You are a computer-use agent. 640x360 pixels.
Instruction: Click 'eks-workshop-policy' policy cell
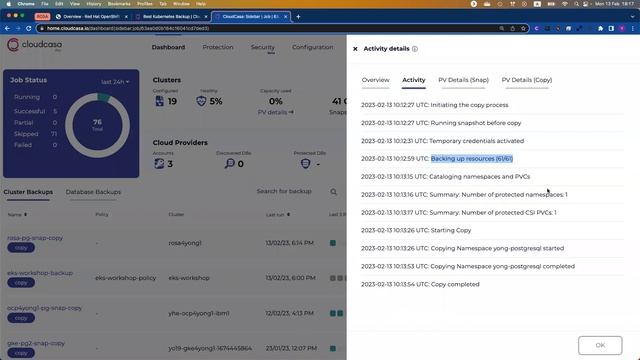(126, 278)
